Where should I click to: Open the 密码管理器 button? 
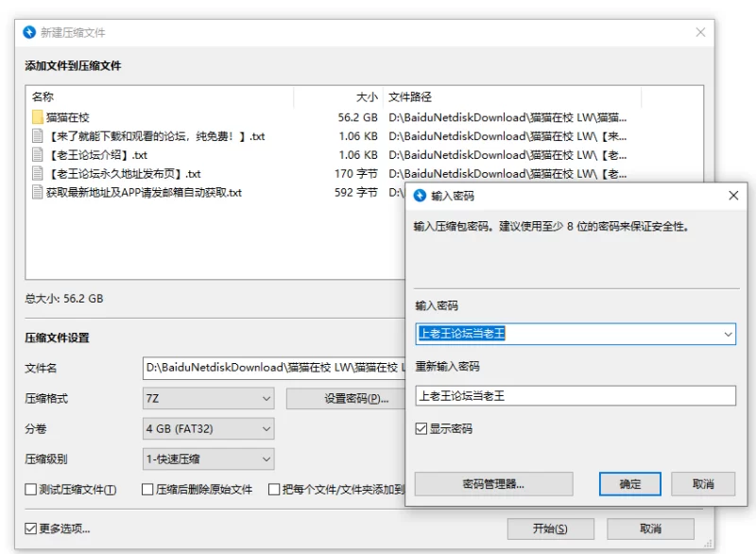[493, 484]
